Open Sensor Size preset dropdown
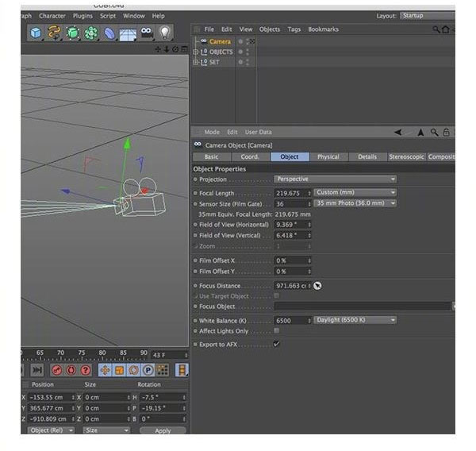This screenshot has height=451, width=476. click(x=355, y=203)
